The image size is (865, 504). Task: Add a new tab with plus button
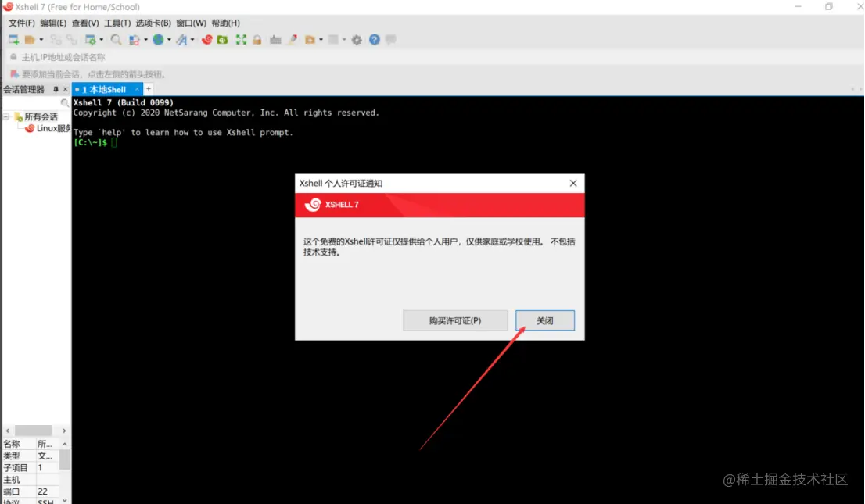(149, 89)
